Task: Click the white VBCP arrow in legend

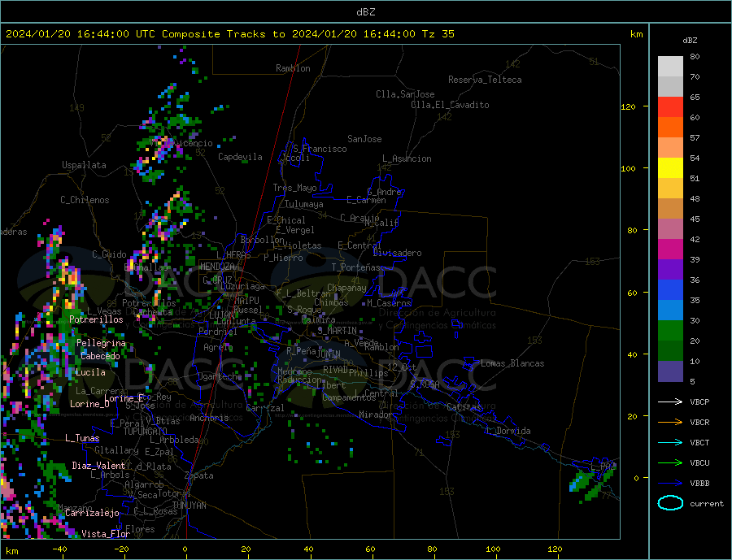Action: (x=670, y=402)
